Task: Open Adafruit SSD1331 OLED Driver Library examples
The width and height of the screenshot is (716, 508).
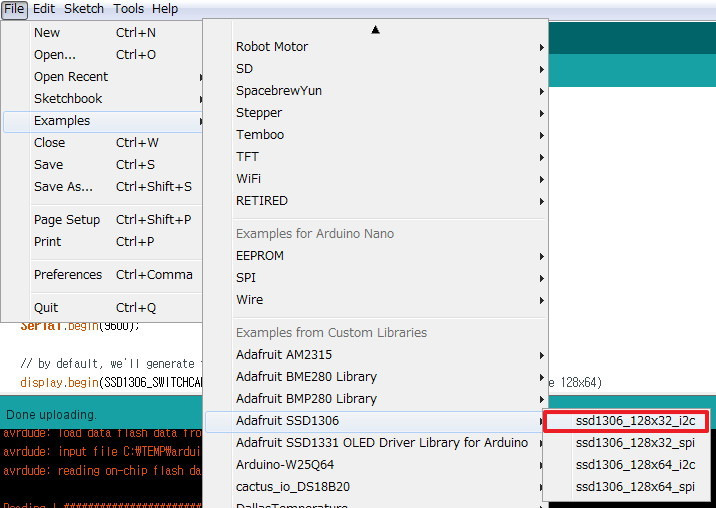Action: click(375, 443)
